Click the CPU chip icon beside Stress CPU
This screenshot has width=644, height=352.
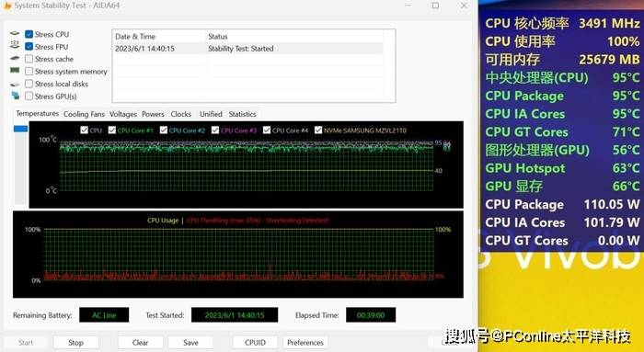[15, 34]
